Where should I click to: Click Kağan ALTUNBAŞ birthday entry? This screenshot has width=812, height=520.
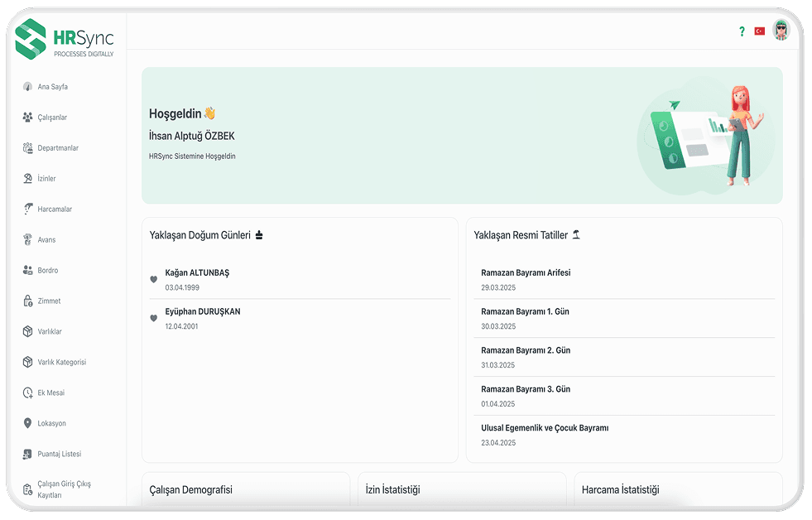point(197,273)
